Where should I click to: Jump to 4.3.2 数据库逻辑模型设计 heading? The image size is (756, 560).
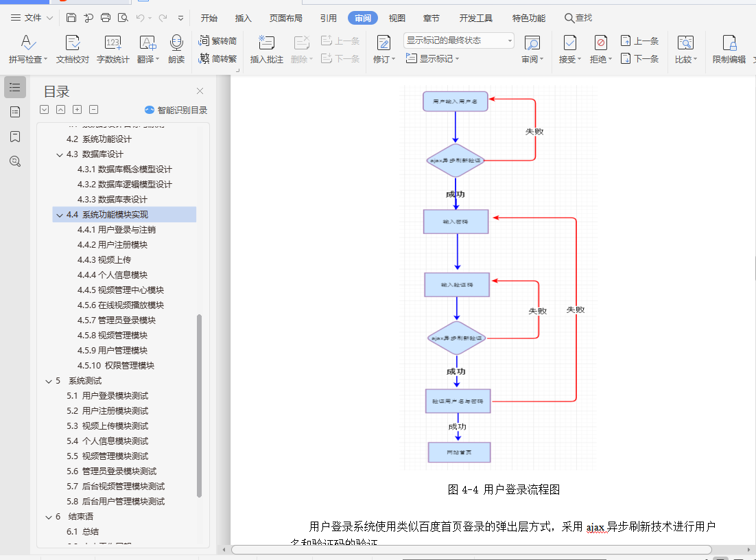pos(124,184)
